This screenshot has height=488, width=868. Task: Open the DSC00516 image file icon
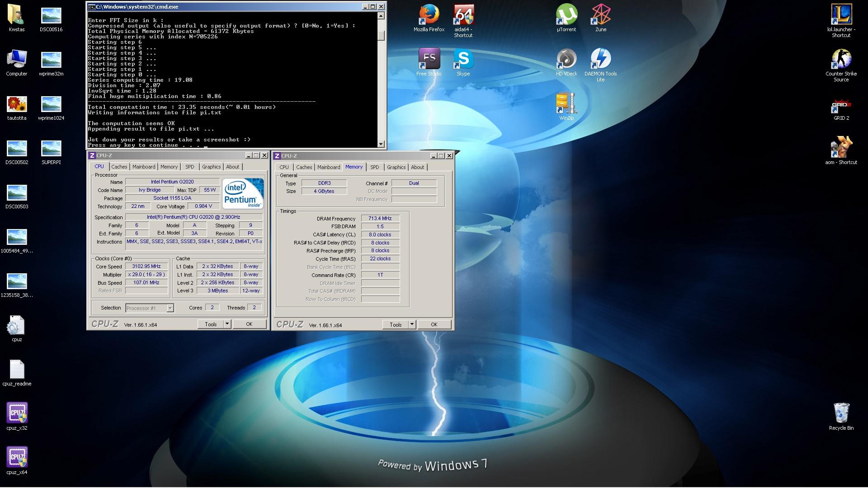pos(51,18)
